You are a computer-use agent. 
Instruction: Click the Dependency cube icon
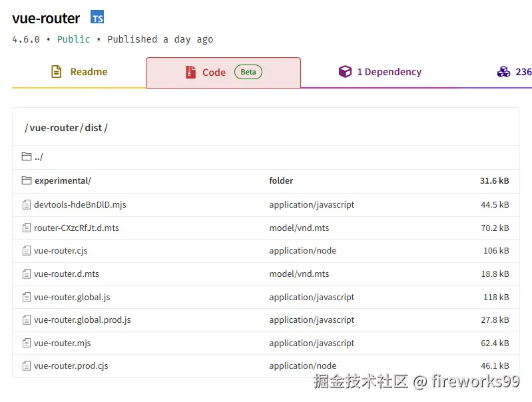click(345, 72)
